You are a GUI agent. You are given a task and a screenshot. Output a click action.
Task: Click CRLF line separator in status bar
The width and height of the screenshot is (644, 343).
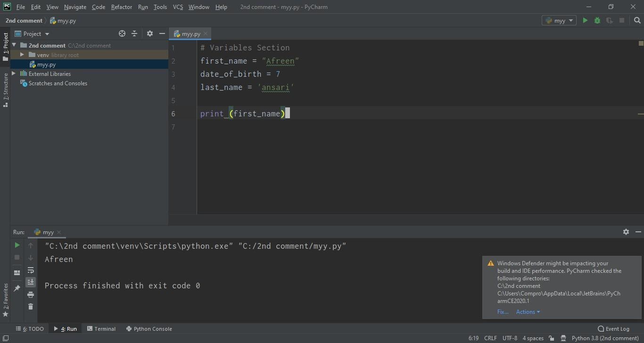490,338
